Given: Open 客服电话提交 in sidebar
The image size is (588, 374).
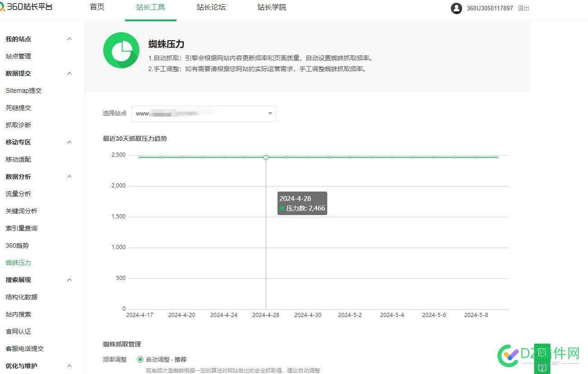Looking at the screenshot, I should (x=25, y=349).
